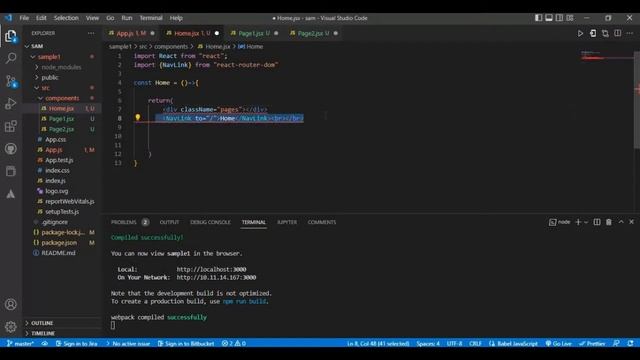Click the Split Editor icon
This screenshot has width=640, height=360.
point(618,33)
